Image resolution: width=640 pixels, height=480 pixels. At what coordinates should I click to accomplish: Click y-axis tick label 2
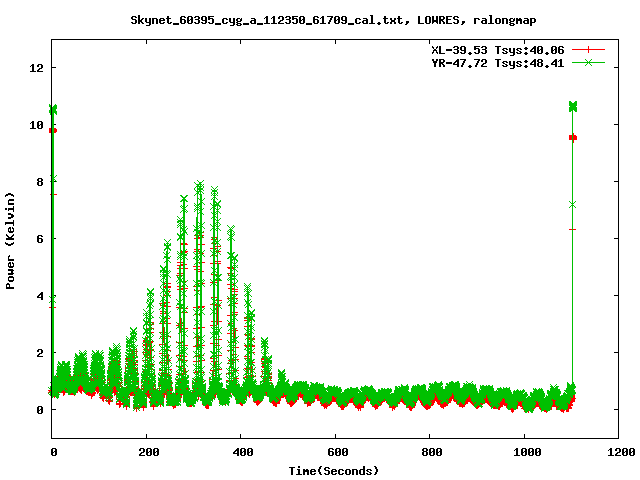(x=40, y=353)
